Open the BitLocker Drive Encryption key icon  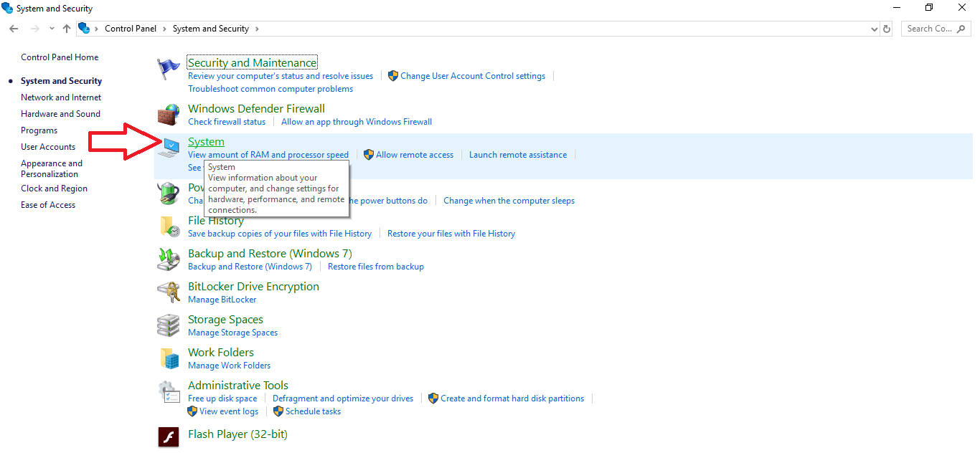[x=169, y=292]
